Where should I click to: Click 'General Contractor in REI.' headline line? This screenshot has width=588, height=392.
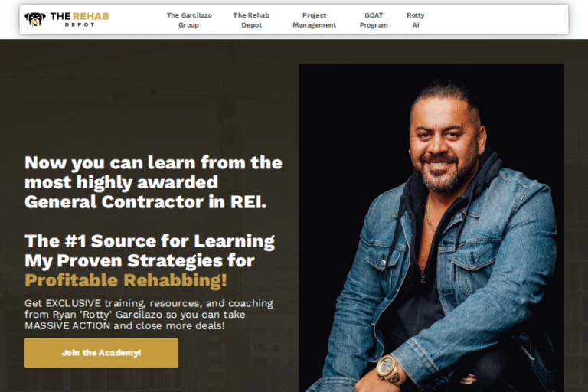pos(145,202)
